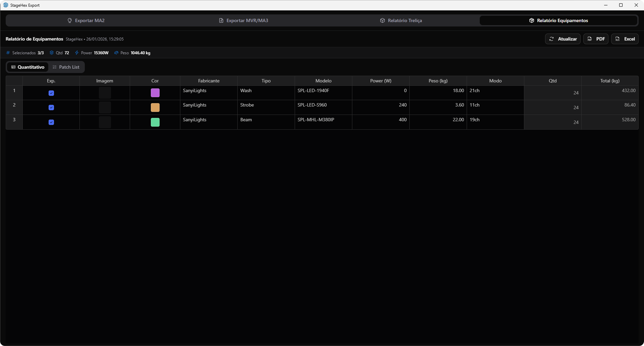Switch to Exportar MVR/MA3 tab
The height and width of the screenshot is (346, 644).
[x=244, y=20]
